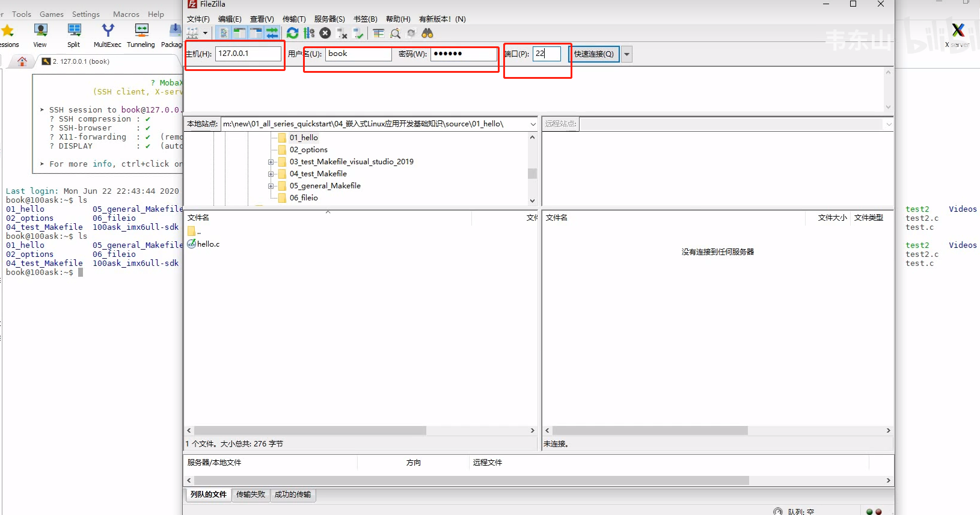Image resolution: width=980 pixels, height=515 pixels.
Task: Open the MobaXterm home tab icon
Action: pos(22,61)
